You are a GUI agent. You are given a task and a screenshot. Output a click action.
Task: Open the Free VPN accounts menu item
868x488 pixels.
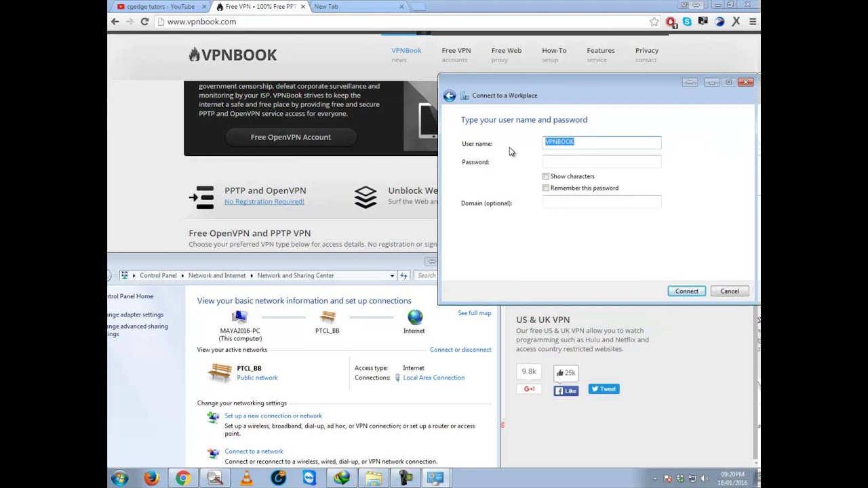[x=456, y=55]
